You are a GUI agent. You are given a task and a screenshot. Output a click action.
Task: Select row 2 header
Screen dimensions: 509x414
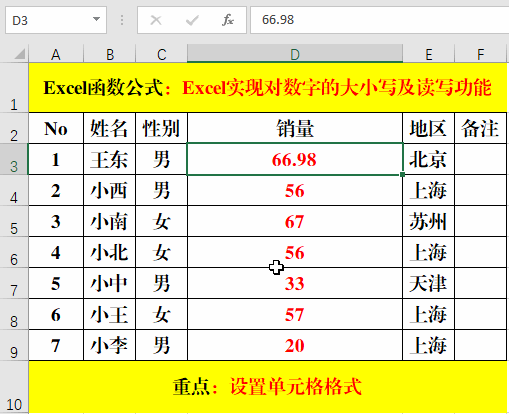tap(14, 128)
